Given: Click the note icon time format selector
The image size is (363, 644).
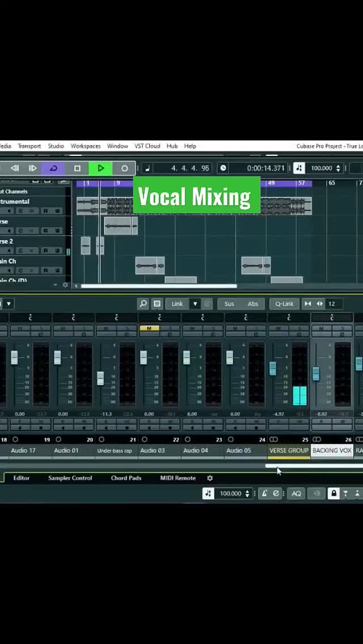Looking at the screenshot, I should 147,168.
